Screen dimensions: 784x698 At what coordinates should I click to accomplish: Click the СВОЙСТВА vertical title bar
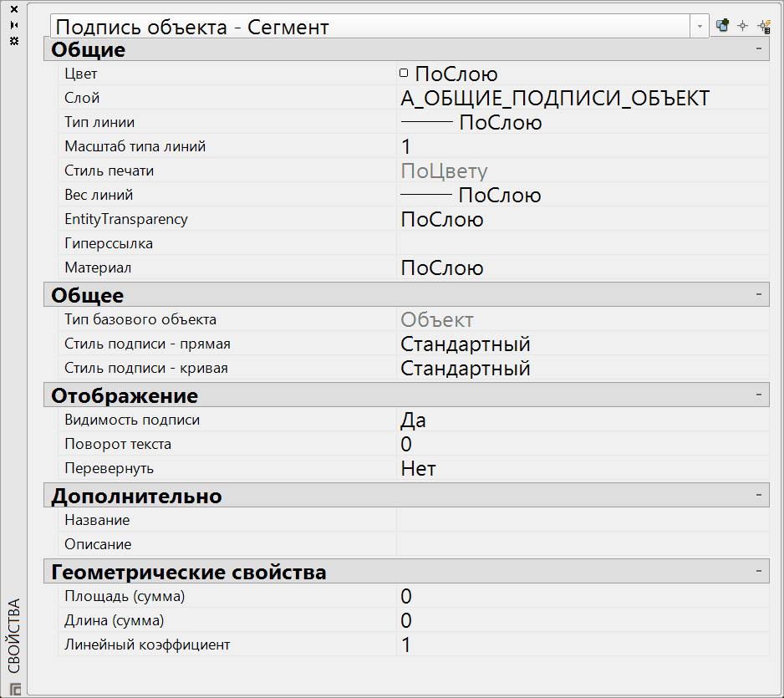(x=14, y=635)
